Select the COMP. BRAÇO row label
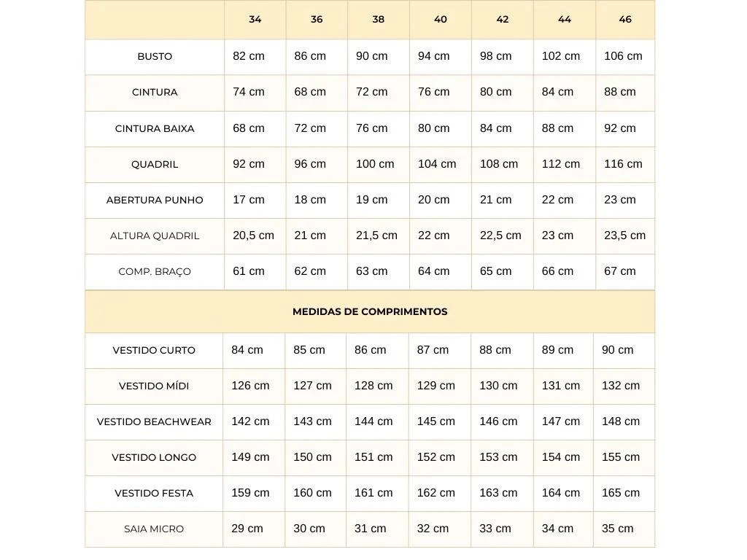 pos(155,271)
